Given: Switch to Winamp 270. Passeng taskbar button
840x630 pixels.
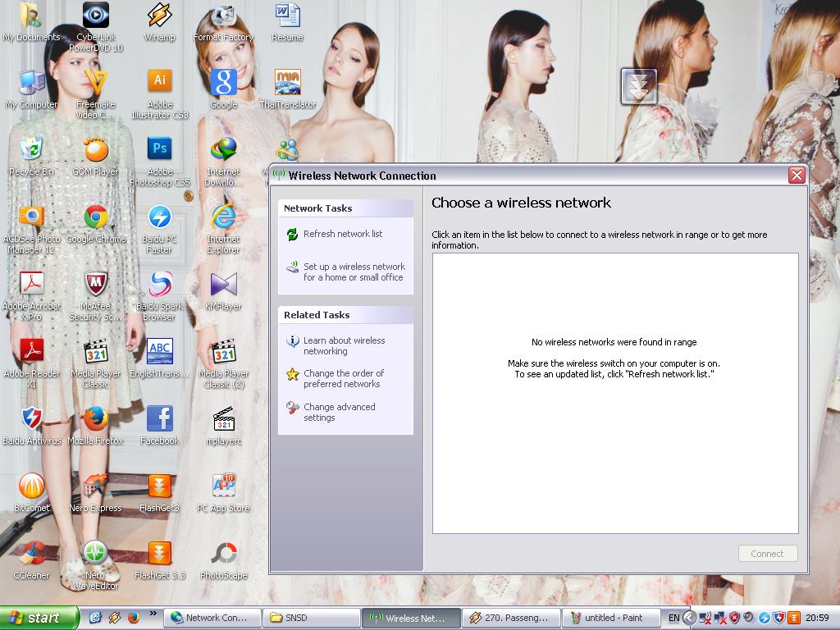Looking at the screenshot, I should pyautogui.click(x=511, y=618).
